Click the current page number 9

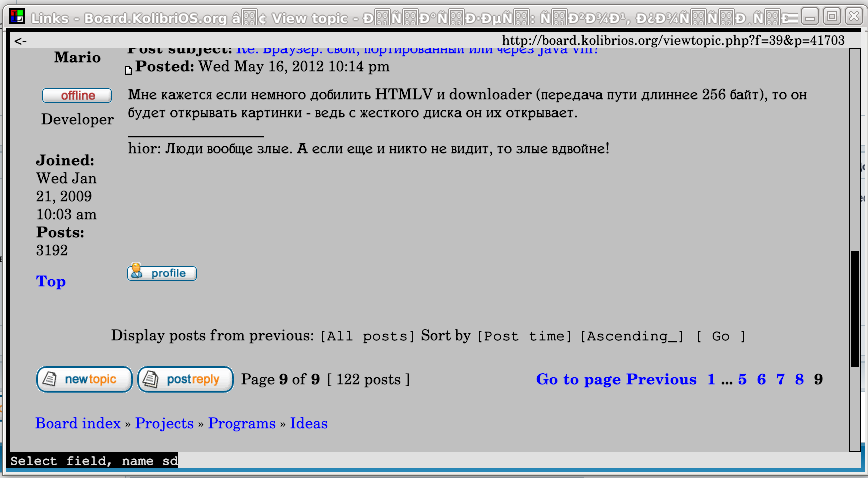818,379
